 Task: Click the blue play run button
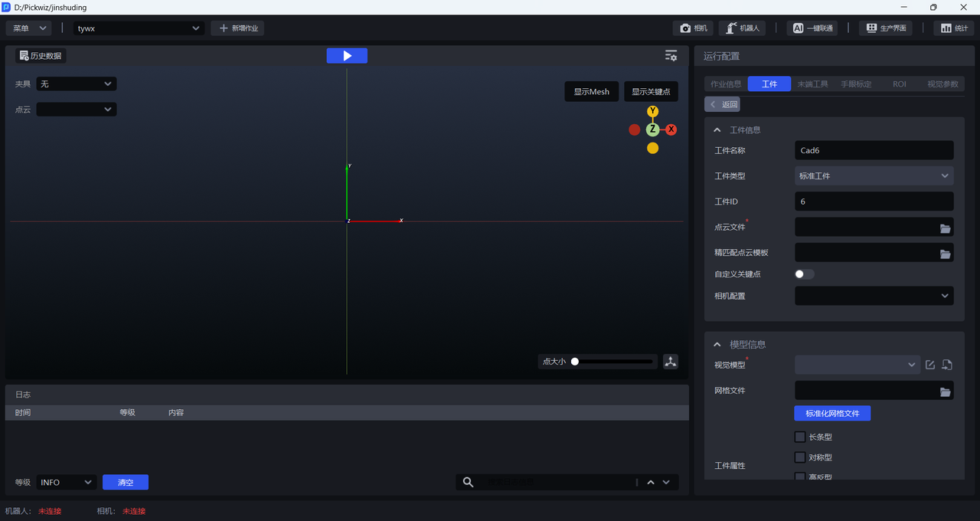tap(347, 56)
